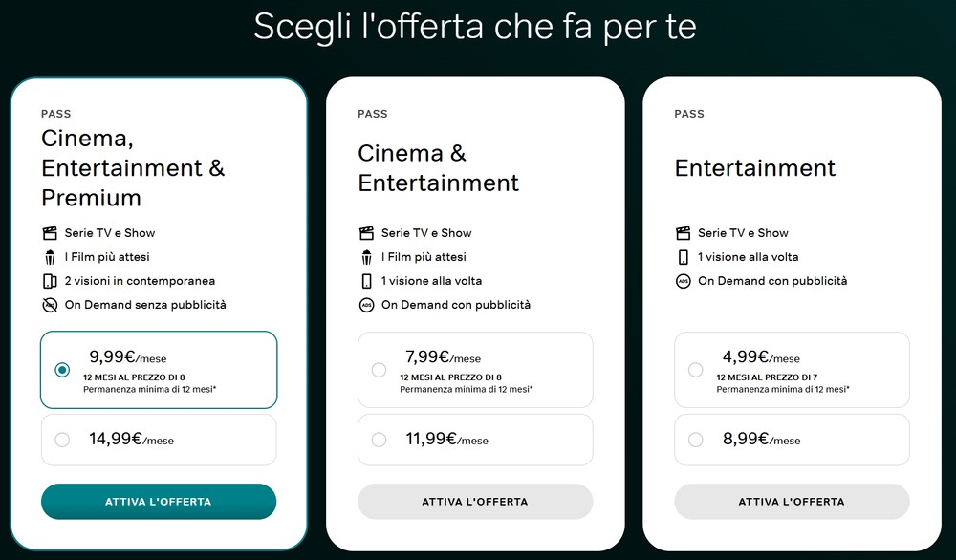Select the 9,99€/mese radio option
956x560 pixels.
pyautogui.click(x=62, y=370)
